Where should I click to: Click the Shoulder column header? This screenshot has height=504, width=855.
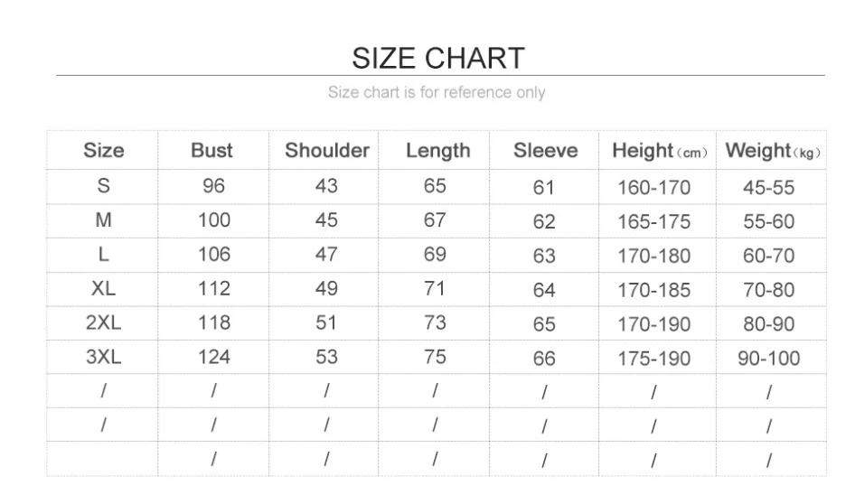point(327,150)
